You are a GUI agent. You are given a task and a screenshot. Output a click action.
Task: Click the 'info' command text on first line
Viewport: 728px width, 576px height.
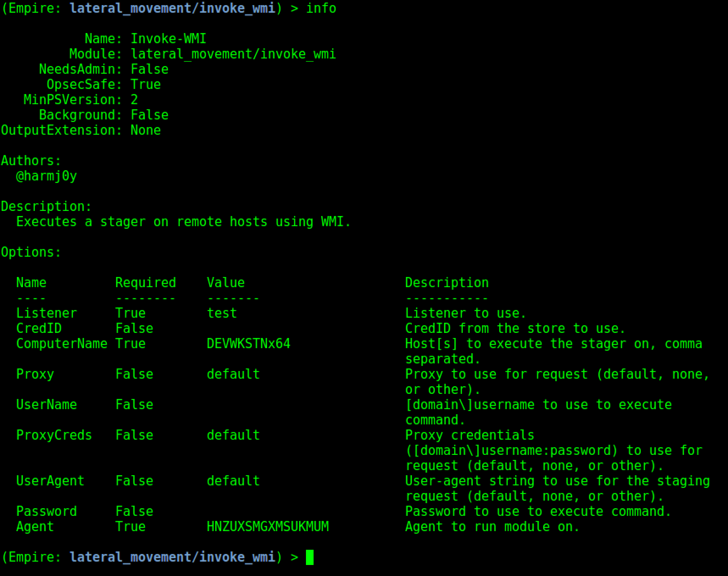click(321, 8)
